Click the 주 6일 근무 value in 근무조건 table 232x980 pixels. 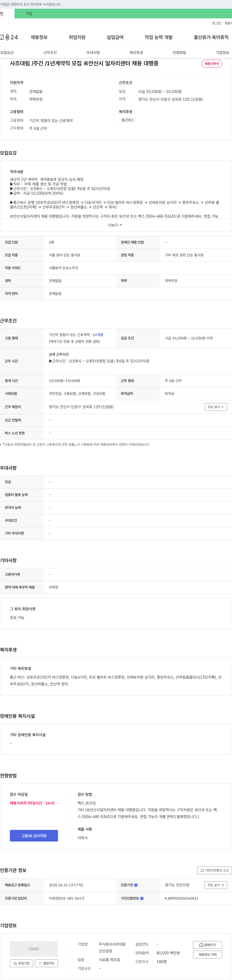[x=174, y=380]
